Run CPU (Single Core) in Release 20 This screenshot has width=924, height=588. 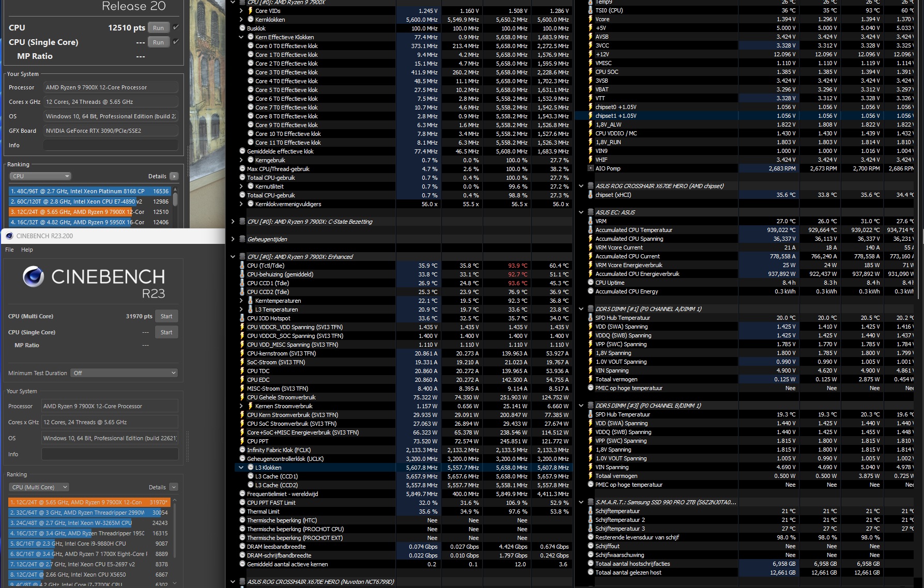pyautogui.click(x=159, y=42)
